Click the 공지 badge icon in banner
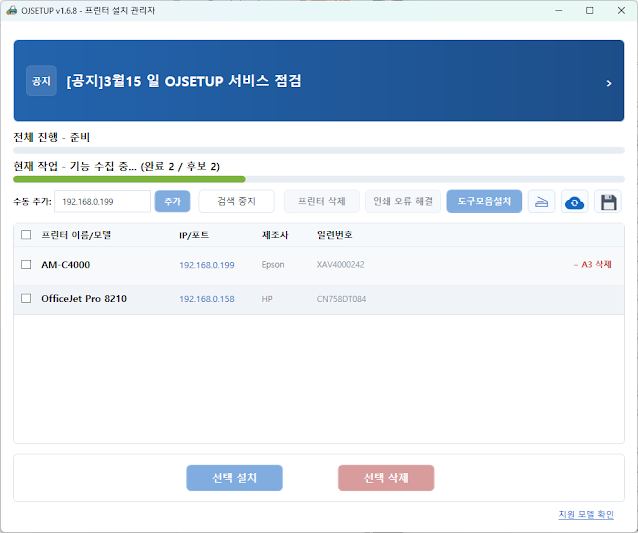Image resolution: width=638 pixels, height=533 pixels. click(x=41, y=81)
